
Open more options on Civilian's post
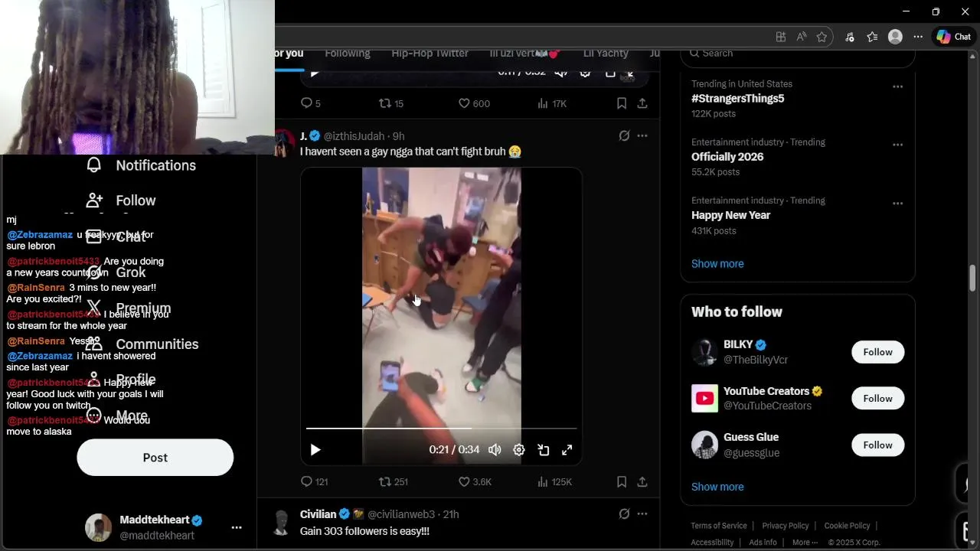[x=642, y=514]
